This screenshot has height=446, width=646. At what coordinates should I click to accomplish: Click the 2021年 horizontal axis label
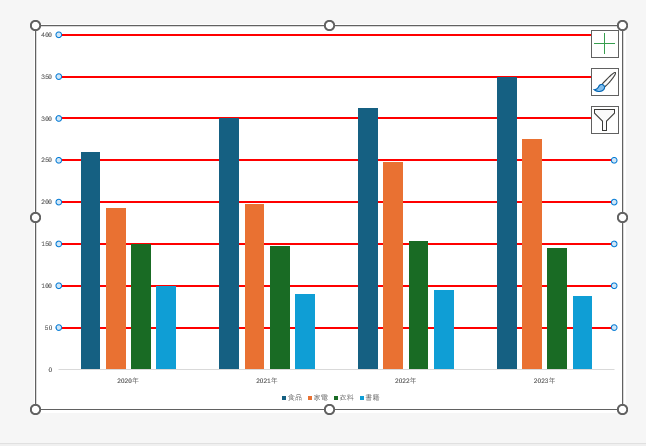click(x=267, y=381)
